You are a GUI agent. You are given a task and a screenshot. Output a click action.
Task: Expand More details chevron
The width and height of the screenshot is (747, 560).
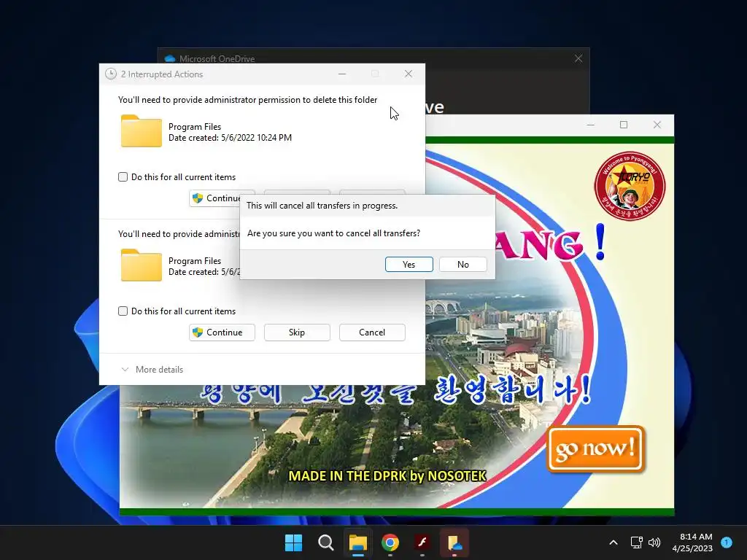point(125,370)
